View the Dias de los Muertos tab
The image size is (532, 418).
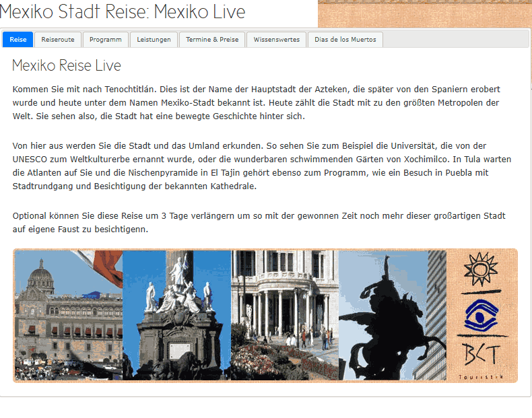tap(345, 39)
